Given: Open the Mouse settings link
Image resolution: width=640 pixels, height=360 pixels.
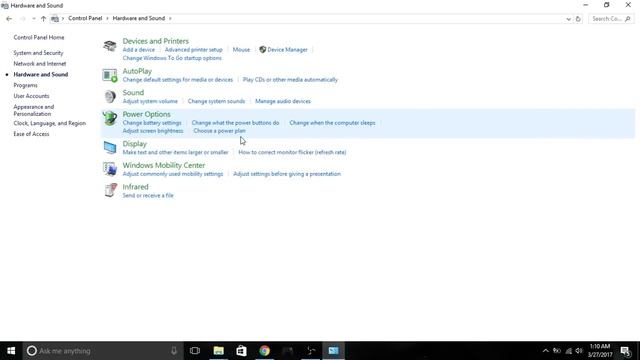Looking at the screenshot, I should point(241,50).
